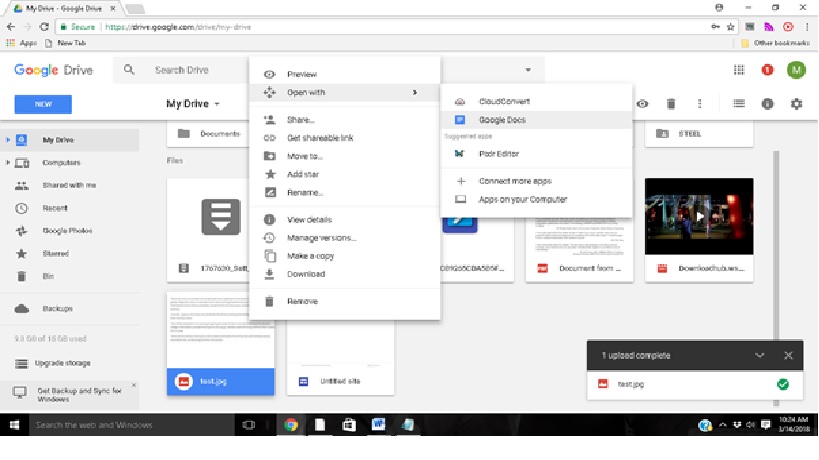Click Get shareable link
Screen dimensions: 819x460
coord(345,138)
